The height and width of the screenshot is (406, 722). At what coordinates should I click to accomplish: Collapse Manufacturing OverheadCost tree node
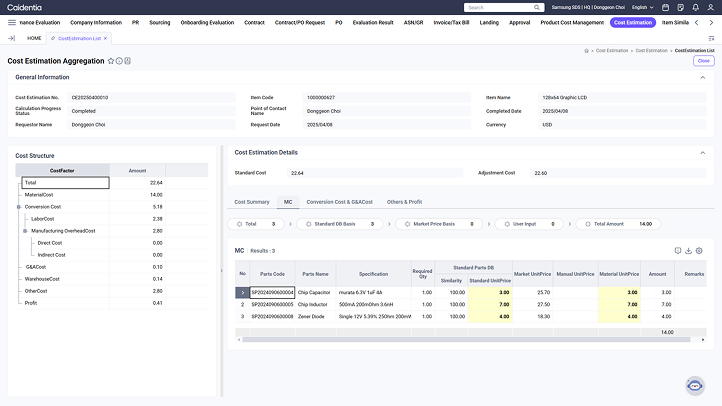[x=25, y=231]
